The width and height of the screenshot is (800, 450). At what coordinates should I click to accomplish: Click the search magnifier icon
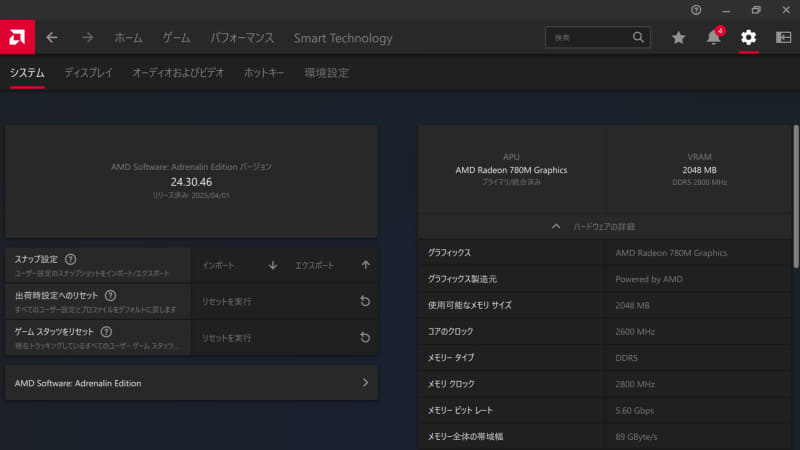(638, 37)
